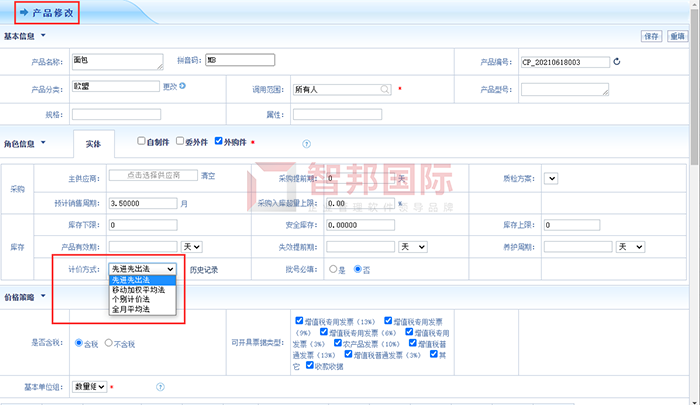Image resolution: width=700 pixels, height=405 pixels.
Task: Click the plus icon next to 更改
Action: click(183, 86)
